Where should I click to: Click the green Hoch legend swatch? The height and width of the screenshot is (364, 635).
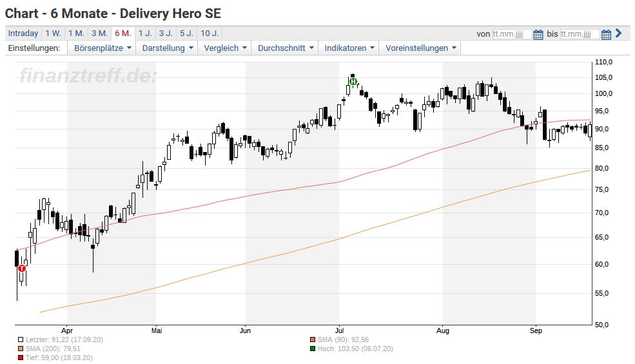(x=312, y=349)
